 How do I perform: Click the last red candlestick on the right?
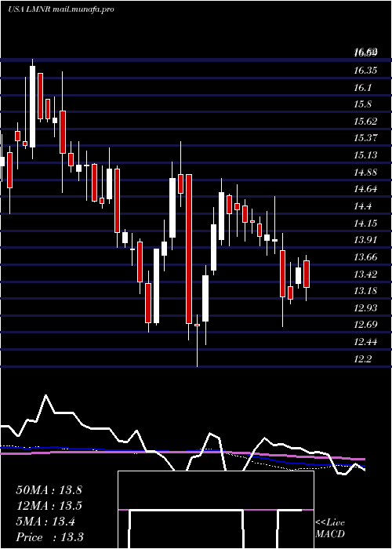pos(307,274)
